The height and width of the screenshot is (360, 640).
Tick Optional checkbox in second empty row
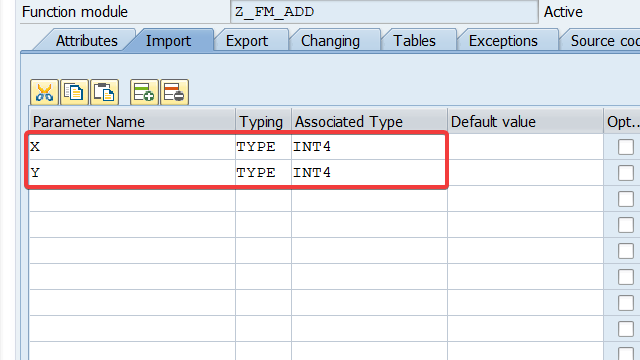[626, 225]
